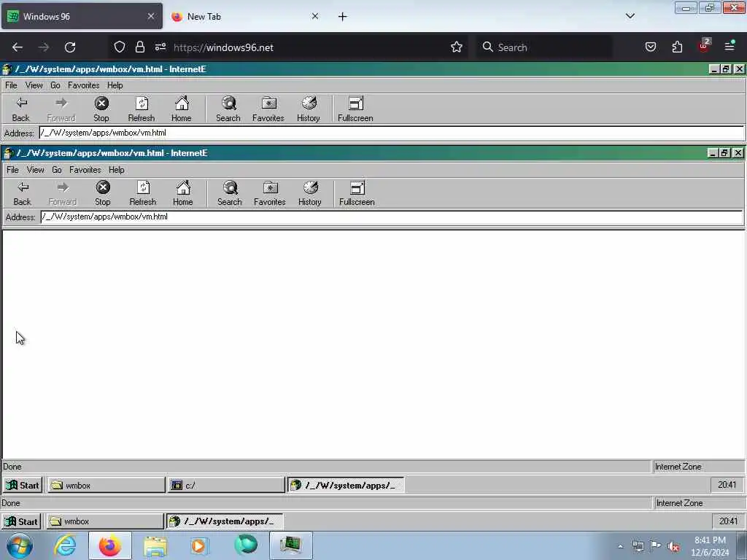Open Firefox extensions puzzle icon

coord(677,47)
